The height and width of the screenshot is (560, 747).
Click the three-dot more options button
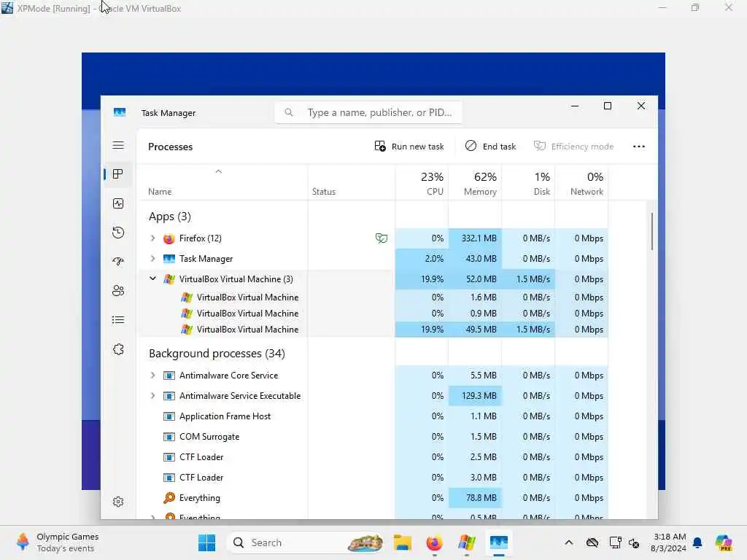(639, 147)
